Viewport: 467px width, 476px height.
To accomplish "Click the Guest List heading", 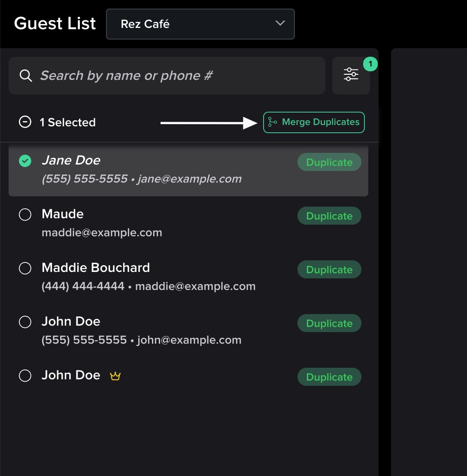I will [x=55, y=24].
